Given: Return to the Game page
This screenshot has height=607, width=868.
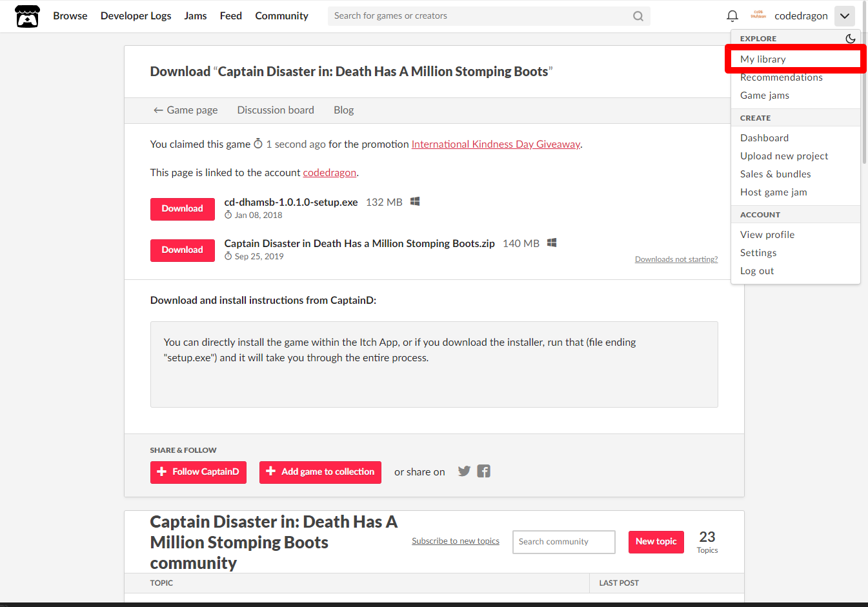Looking at the screenshot, I should point(185,110).
